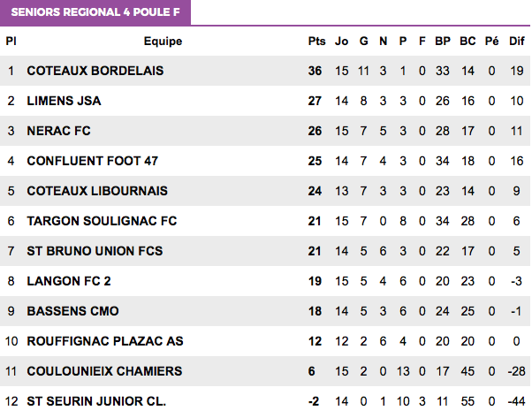Select the Seniors Regional 4 Poule F tab
532x418 pixels.
(x=95, y=12)
